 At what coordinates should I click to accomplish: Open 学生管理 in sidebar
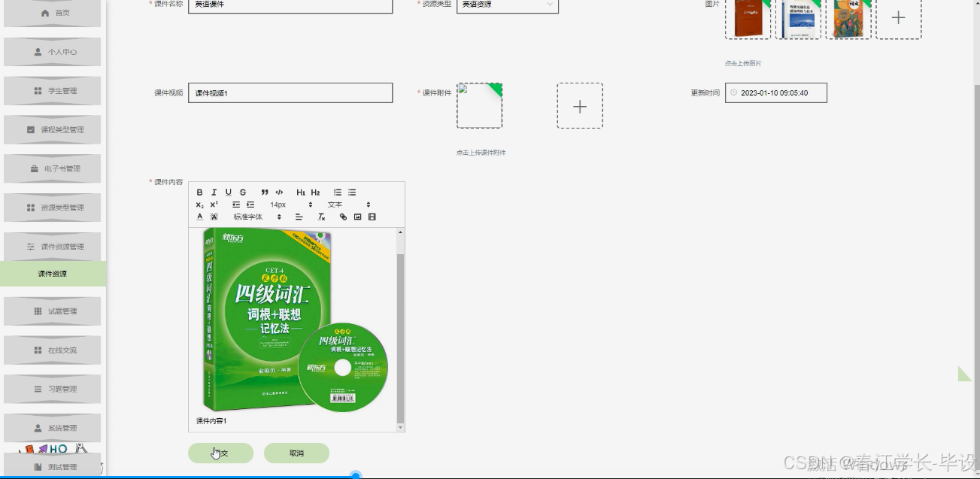[x=53, y=91]
